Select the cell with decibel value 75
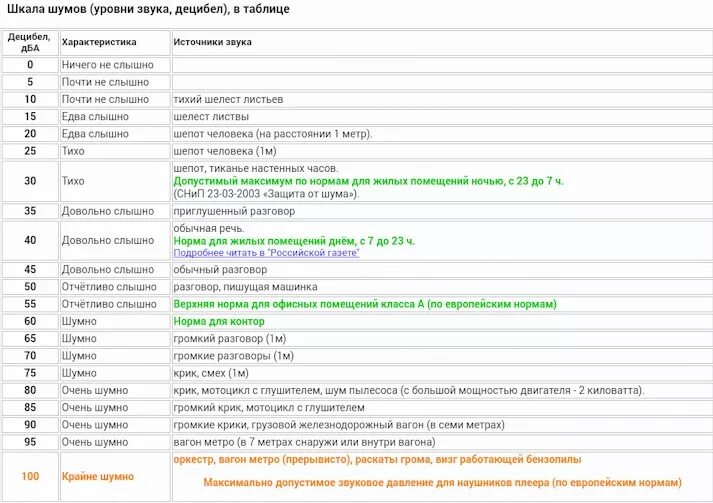The width and height of the screenshot is (713, 503). click(30, 373)
